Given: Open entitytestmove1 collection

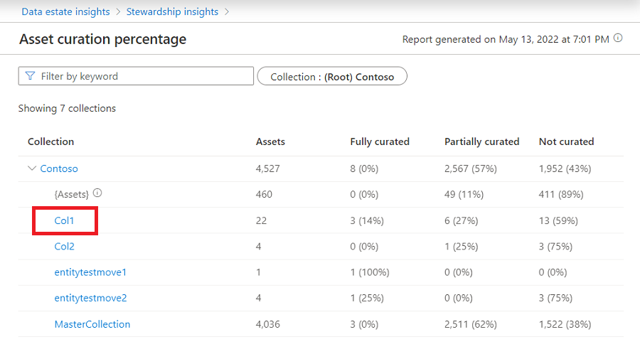Looking at the screenshot, I should 90,272.
